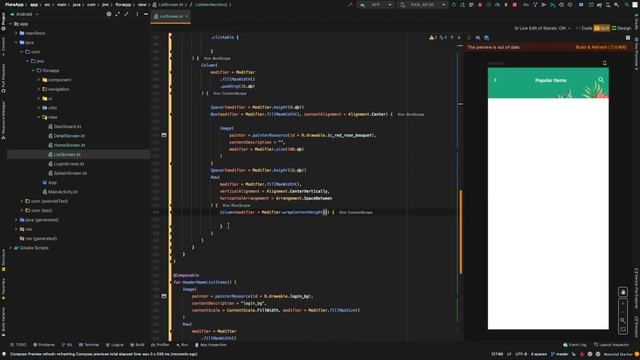This screenshot has height=360, width=640.
Task: Click the pan hand icon in the preview panel
Action: pos(623,292)
